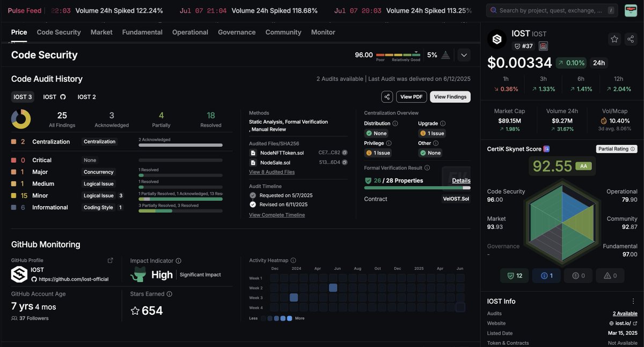
Task: Open the 2 Available audits link
Action: (625, 313)
